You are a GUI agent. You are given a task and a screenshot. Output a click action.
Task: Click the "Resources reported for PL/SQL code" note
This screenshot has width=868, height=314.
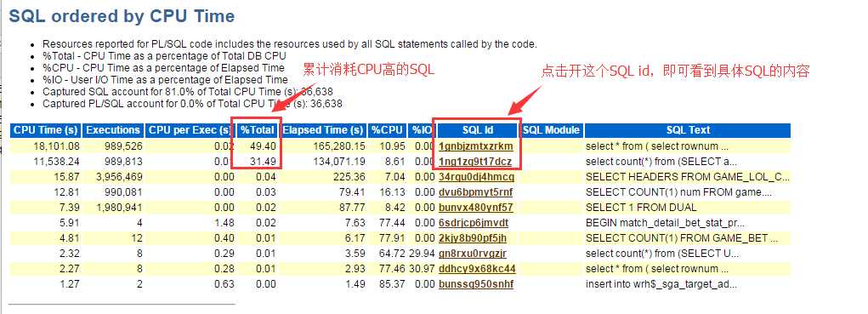(x=290, y=44)
